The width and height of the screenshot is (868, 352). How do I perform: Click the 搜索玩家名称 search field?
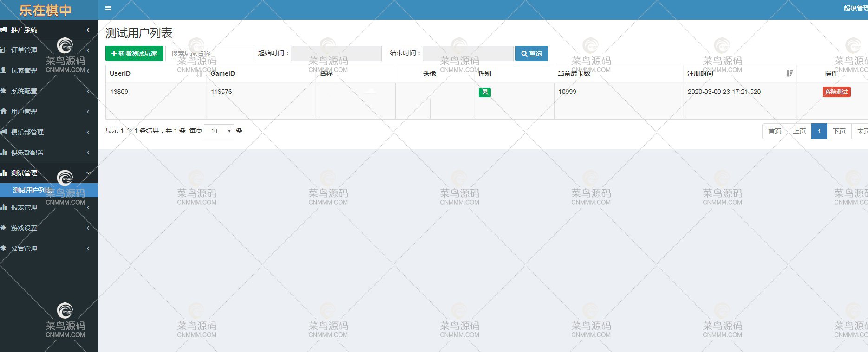pos(210,53)
